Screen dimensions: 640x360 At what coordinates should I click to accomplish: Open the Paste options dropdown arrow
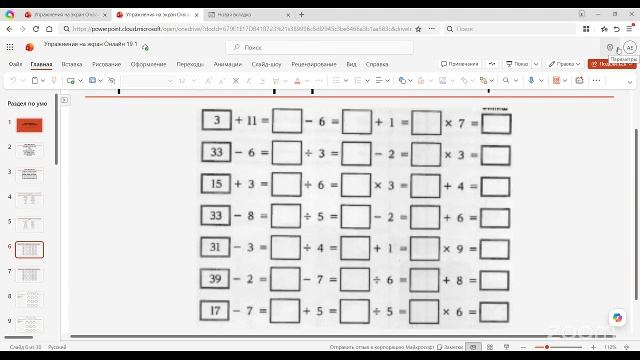coord(43,80)
